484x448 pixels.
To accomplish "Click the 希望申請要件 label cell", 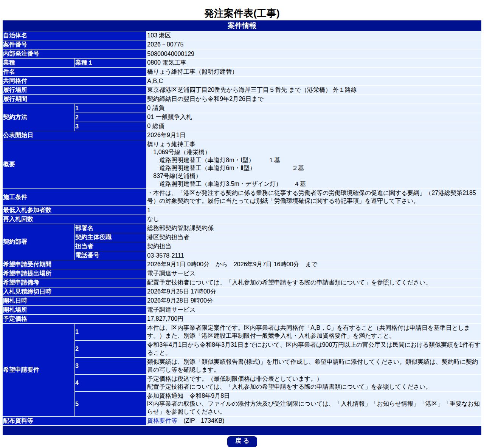I will coord(38,370).
